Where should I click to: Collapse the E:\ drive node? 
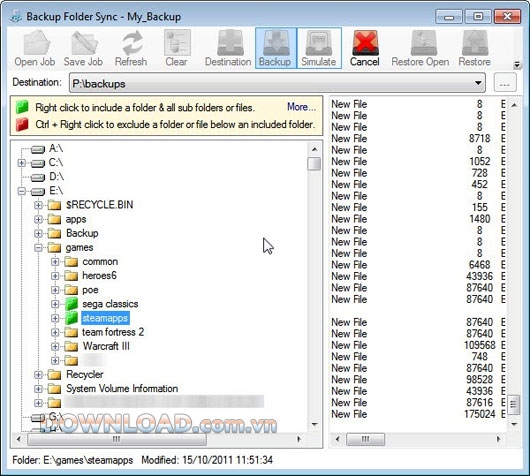(x=22, y=191)
